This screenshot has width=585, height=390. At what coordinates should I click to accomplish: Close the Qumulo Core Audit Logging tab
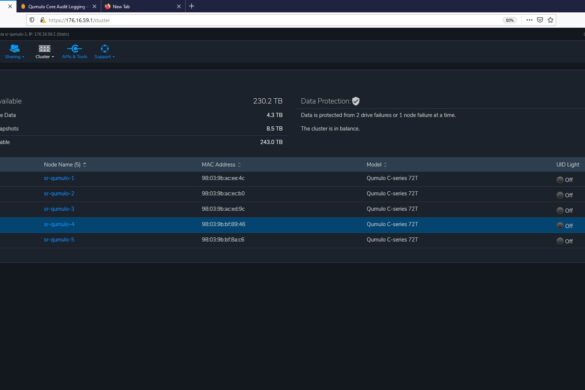pos(94,6)
